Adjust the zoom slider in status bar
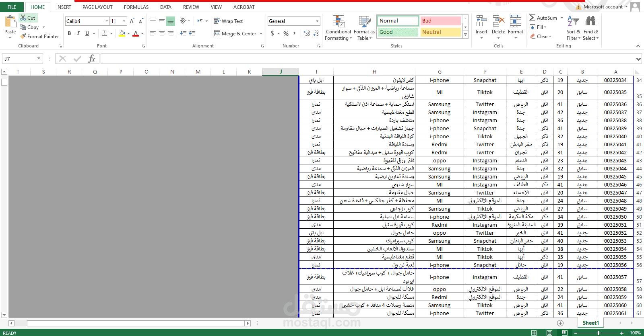Viewport: 644px width, 336px height. (x=599, y=333)
